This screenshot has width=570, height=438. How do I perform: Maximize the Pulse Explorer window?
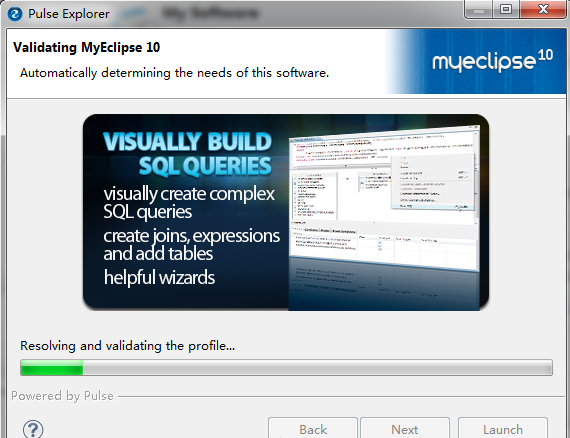click(506, 9)
